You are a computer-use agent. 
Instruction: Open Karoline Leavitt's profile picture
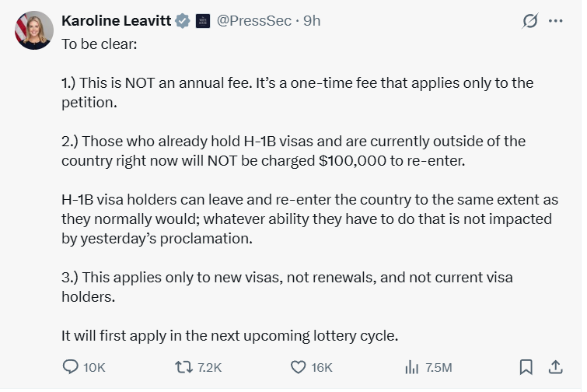click(x=34, y=30)
